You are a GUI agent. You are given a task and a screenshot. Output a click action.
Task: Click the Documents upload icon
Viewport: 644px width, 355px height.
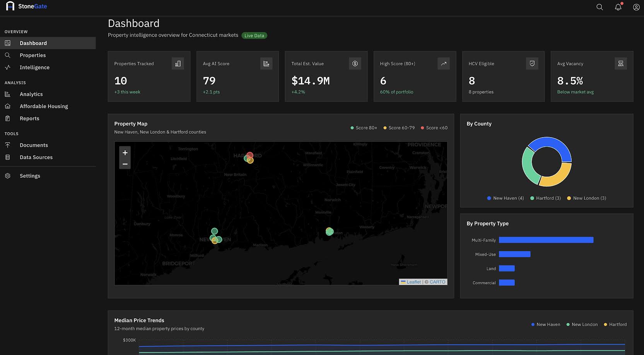(x=8, y=145)
